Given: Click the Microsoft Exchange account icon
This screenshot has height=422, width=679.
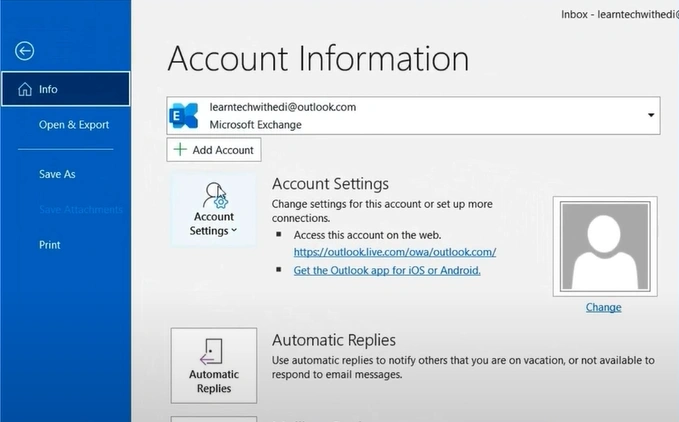Looking at the screenshot, I should (184, 116).
